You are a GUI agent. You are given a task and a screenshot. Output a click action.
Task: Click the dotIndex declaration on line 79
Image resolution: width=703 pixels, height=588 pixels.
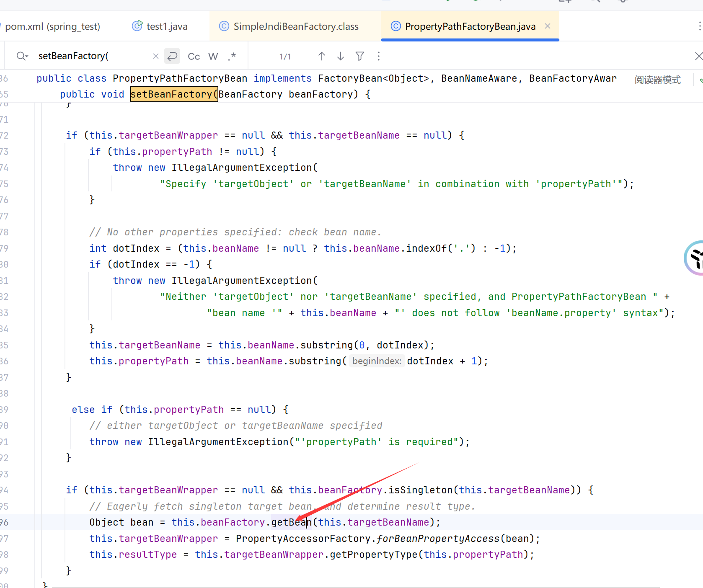[x=136, y=248]
